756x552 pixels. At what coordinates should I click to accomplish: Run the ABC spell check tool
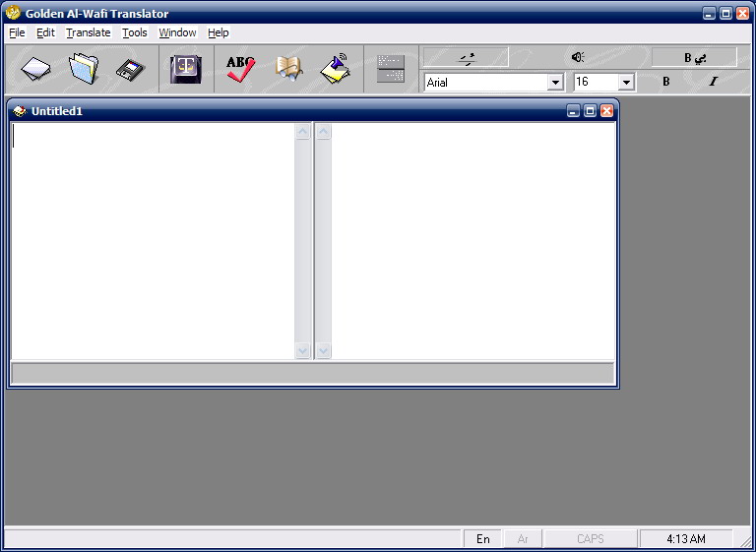[x=240, y=69]
